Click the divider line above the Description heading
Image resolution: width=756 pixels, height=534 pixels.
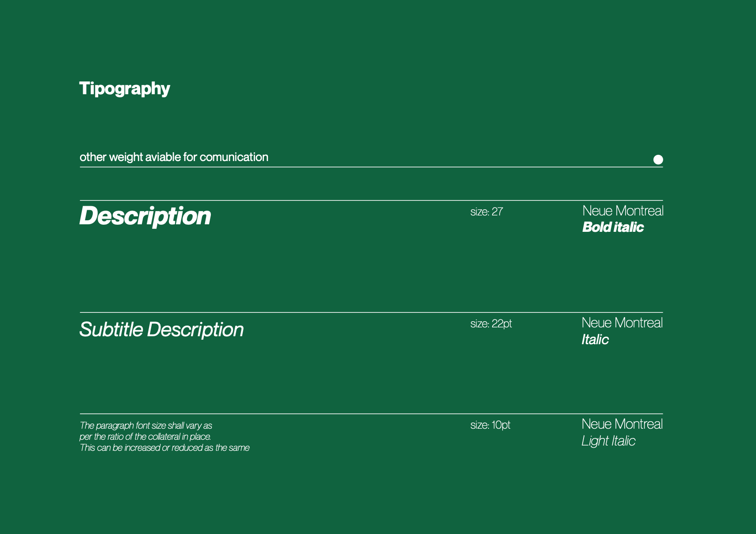point(371,200)
